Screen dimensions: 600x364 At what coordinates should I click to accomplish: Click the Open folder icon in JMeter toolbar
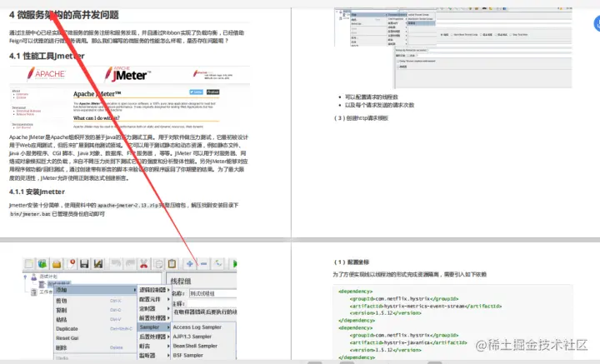tap(57, 263)
